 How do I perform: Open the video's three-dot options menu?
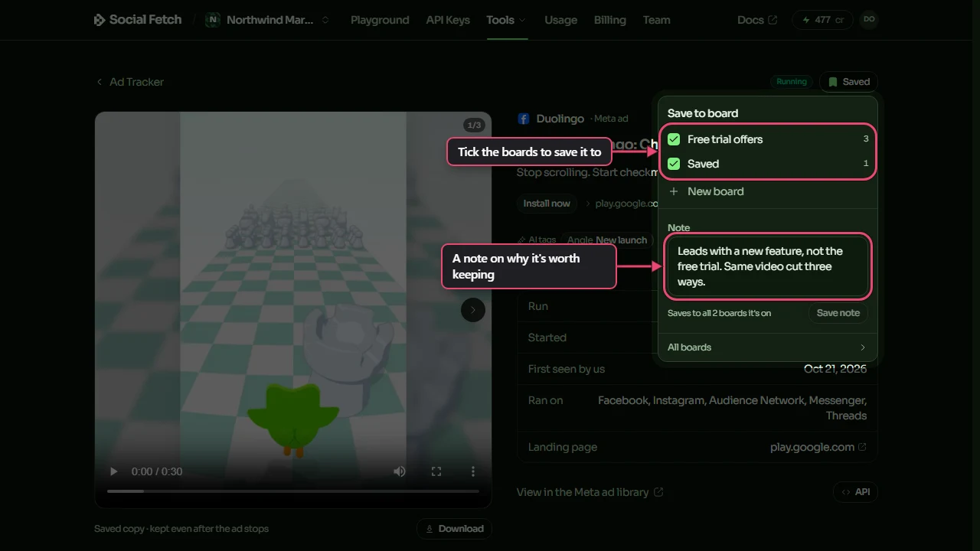point(473,471)
